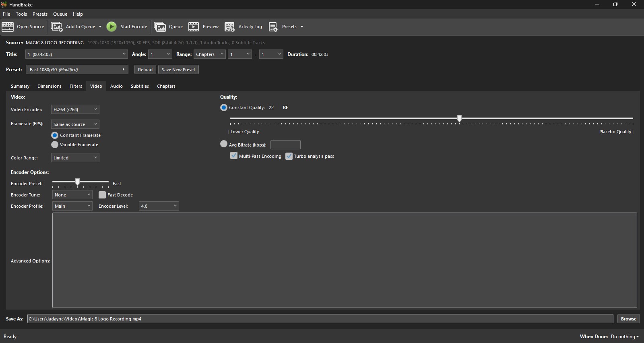Click the Add to Queue picture icon
Image resolution: width=644 pixels, height=343 pixels.
click(57, 27)
